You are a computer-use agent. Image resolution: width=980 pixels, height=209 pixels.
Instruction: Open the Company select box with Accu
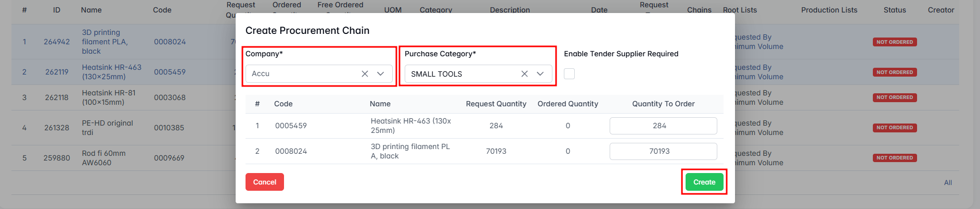pos(302,74)
